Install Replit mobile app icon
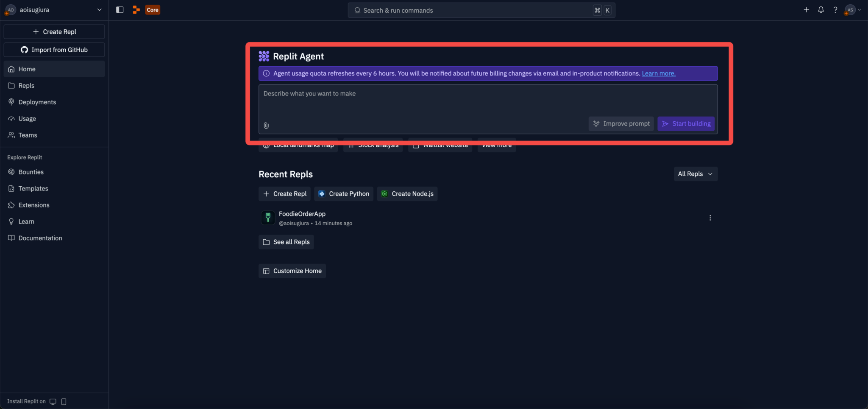Image resolution: width=868 pixels, height=409 pixels. (64, 401)
